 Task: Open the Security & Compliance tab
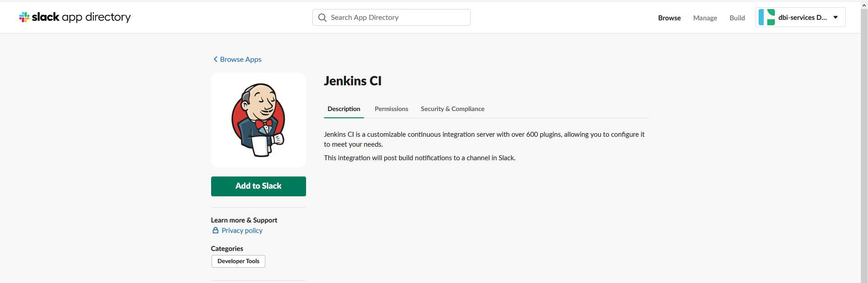[x=453, y=109]
